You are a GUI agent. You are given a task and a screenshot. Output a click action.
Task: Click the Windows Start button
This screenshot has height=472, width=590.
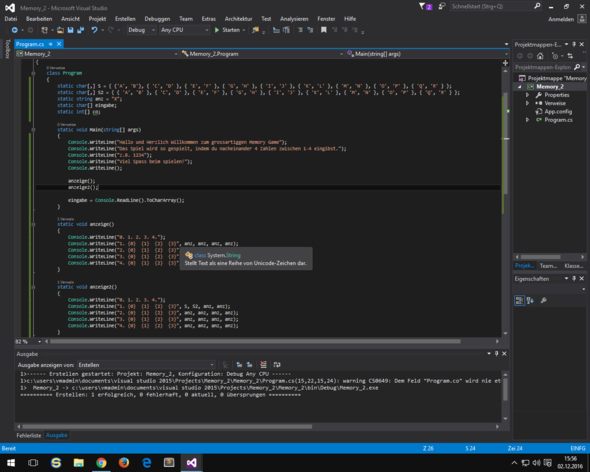point(11,463)
